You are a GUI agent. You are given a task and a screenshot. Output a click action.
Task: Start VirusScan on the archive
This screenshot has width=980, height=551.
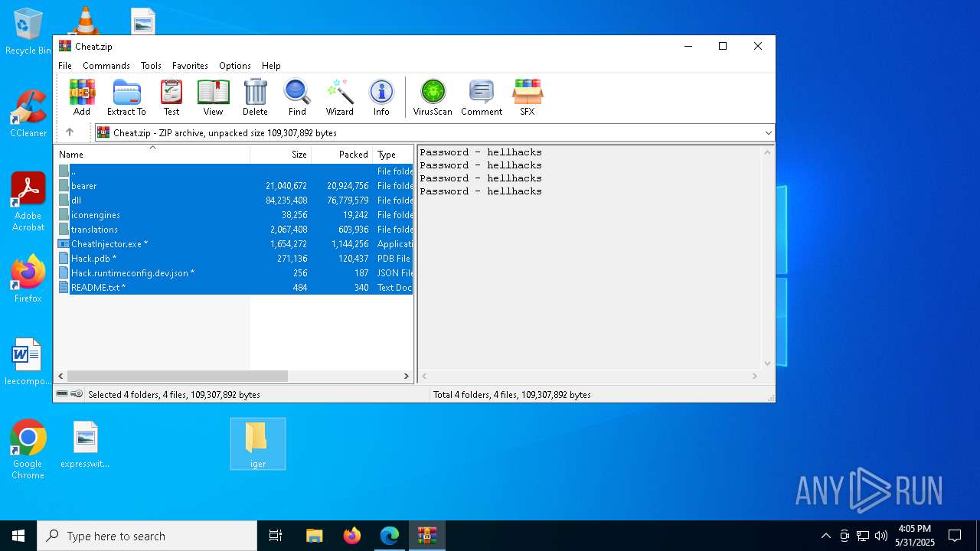click(433, 97)
